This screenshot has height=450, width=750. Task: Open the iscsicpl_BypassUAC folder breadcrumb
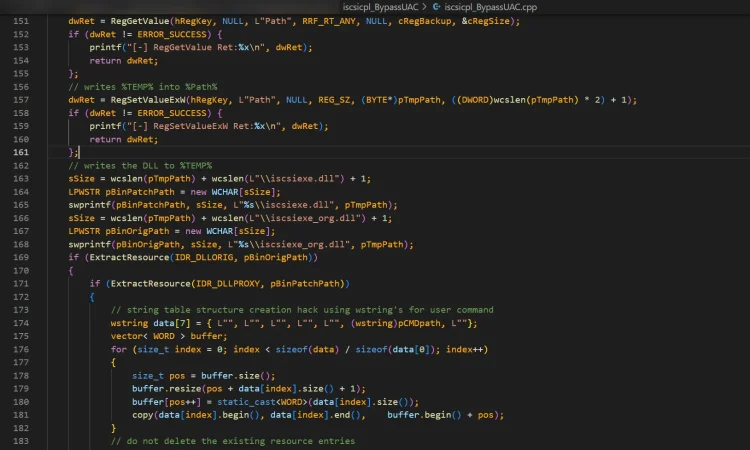(380, 7)
